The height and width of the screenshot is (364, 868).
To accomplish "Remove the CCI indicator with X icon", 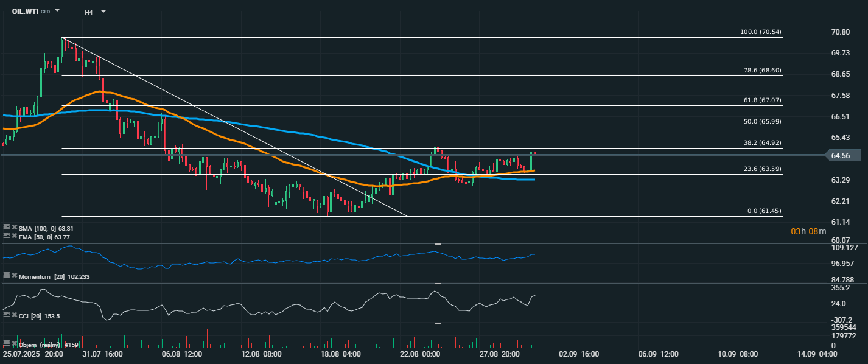I will click(x=13, y=315).
